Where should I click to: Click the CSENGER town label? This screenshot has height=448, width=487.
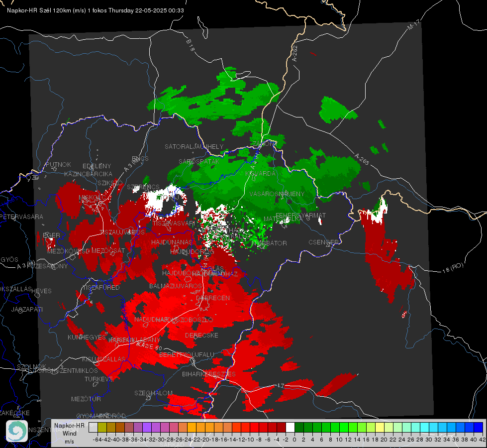pyautogui.click(x=323, y=242)
